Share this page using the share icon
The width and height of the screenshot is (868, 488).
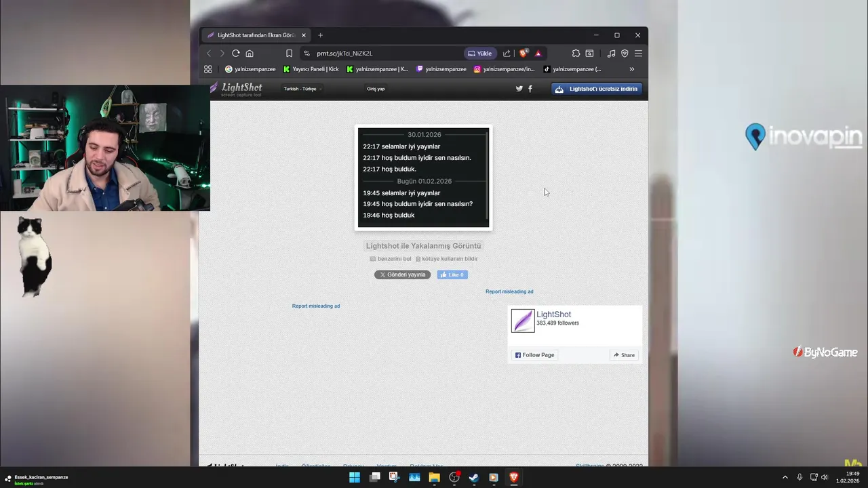(x=507, y=54)
